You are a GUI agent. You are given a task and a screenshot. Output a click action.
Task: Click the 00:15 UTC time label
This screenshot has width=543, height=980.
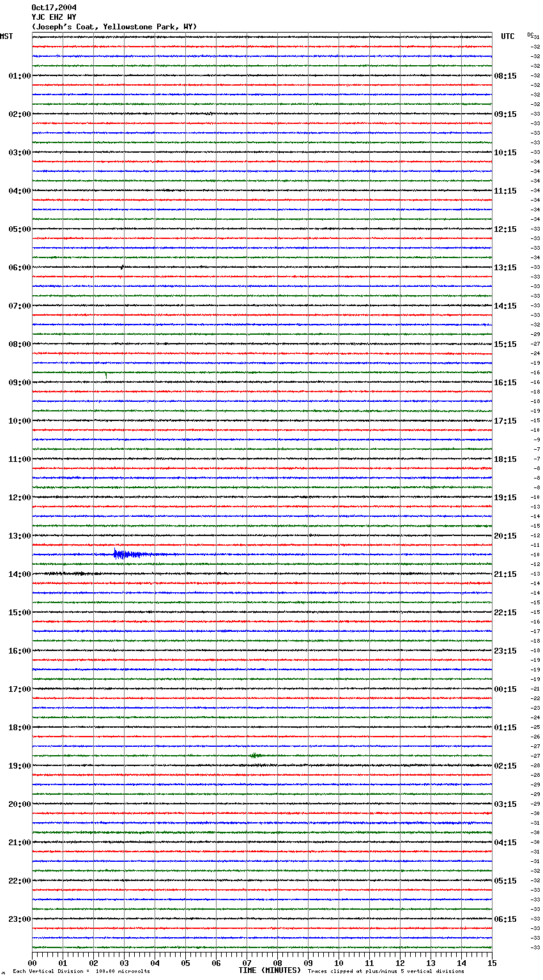point(505,689)
